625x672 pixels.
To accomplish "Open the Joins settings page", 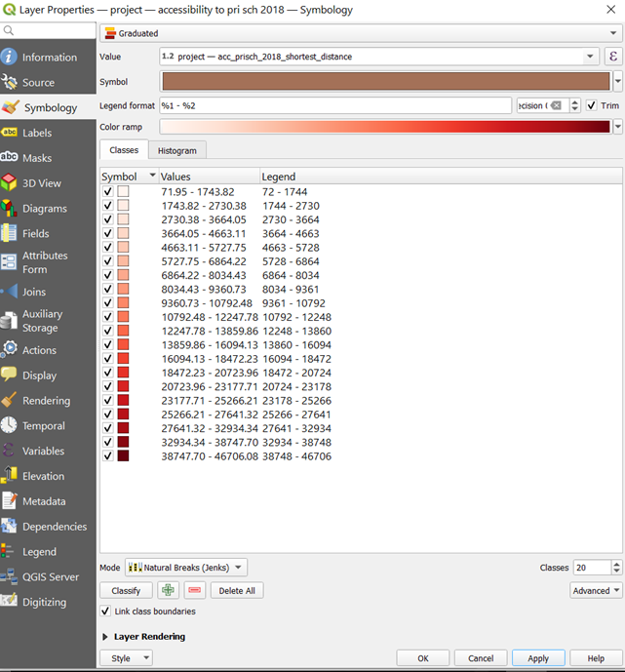I will pyautogui.click(x=34, y=292).
